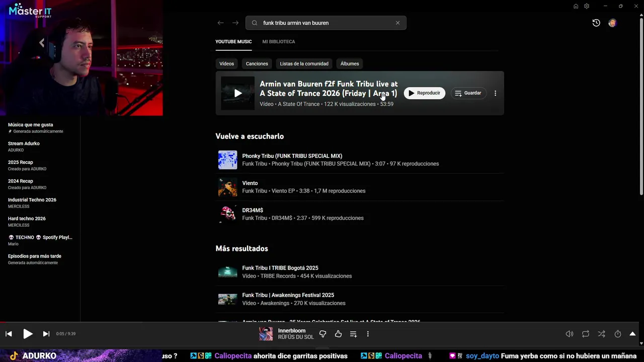Play the Armin van Buuren video thumbnail
Image resolution: width=644 pixels, height=362 pixels.
238,93
